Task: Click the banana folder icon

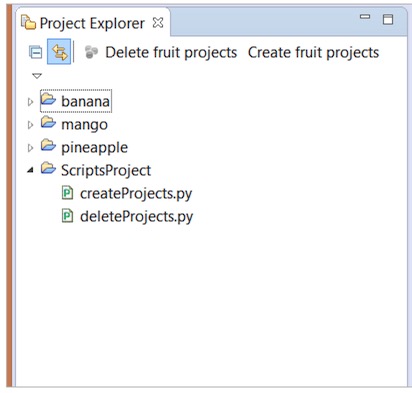Action: (48, 99)
